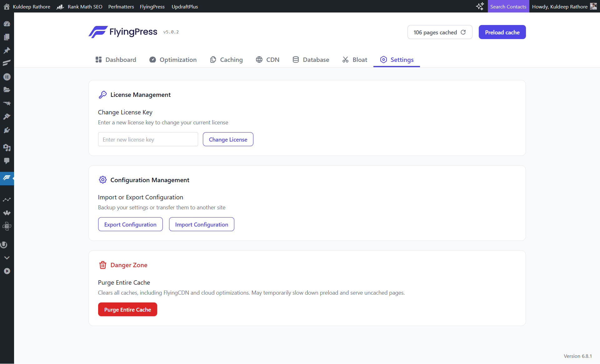Click the Search Contacts button

[508, 6]
